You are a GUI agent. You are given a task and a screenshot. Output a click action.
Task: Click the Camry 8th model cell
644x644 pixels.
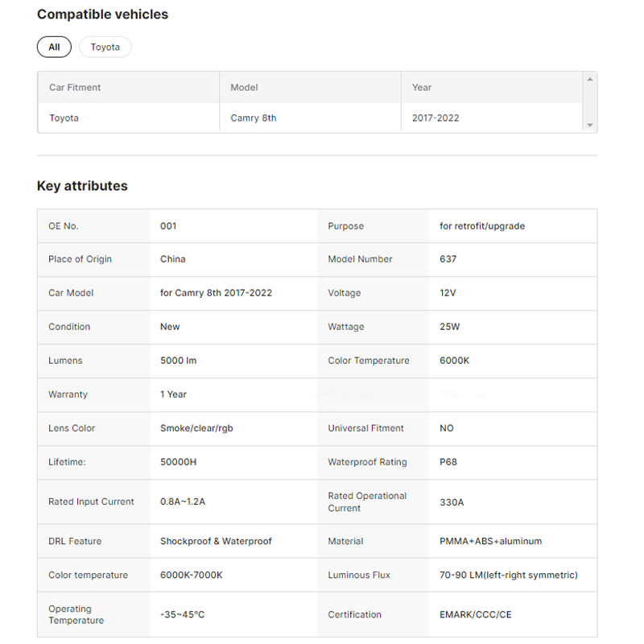(253, 118)
